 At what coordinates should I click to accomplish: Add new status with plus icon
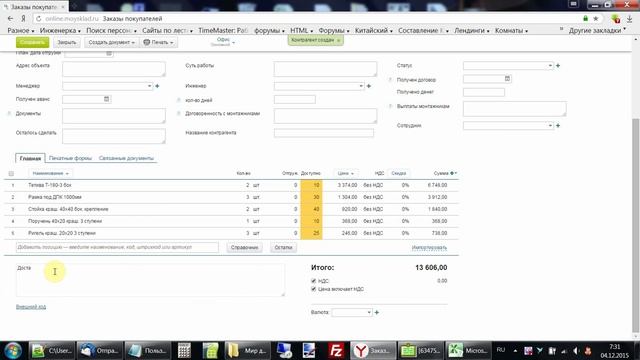point(558,65)
